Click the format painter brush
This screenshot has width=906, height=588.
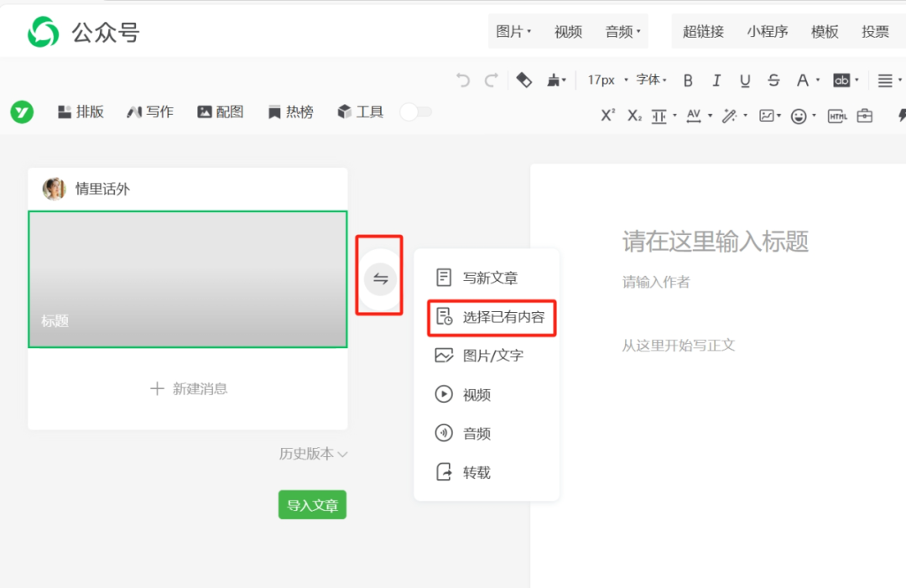[x=553, y=81]
